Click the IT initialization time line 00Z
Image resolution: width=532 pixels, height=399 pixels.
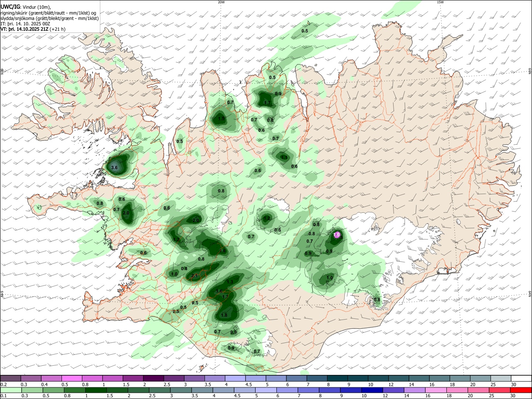click(25, 24)
